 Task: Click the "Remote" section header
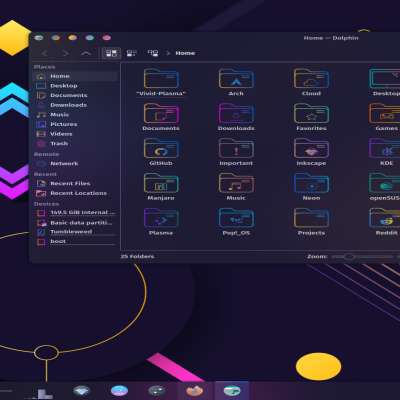point(46,154)
